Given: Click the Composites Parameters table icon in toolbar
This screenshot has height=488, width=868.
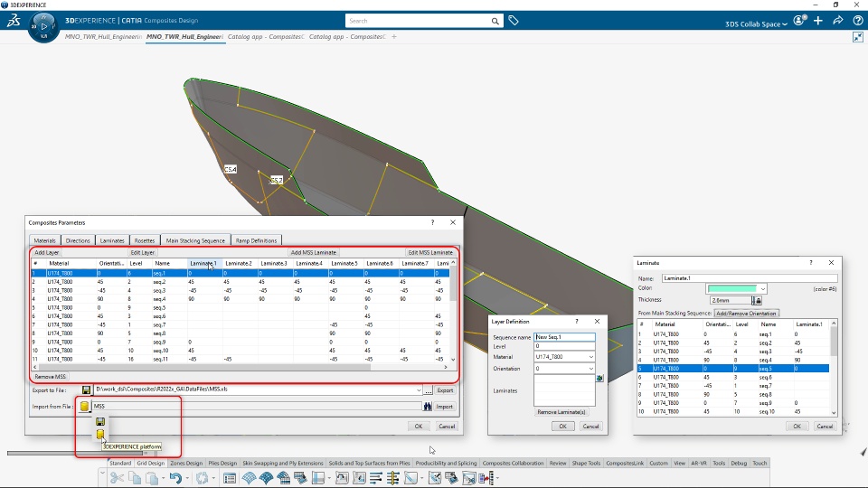Looking at the screenshot, I should [230, 477].
